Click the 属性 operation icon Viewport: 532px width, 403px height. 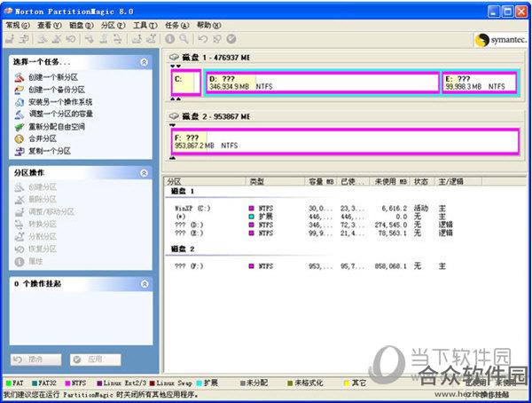[x=20, y=261]
